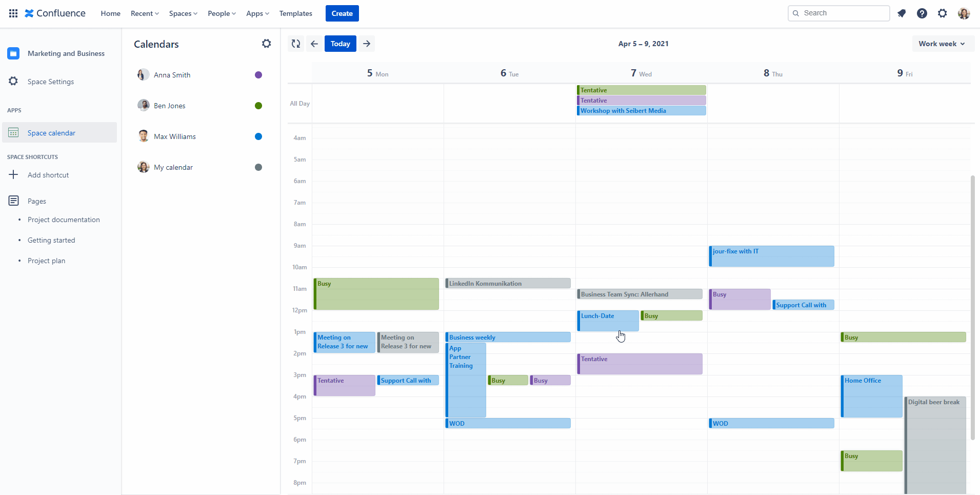Open the Atlassian app switcher grid icon
980x495 pixels.
point(13,13)
